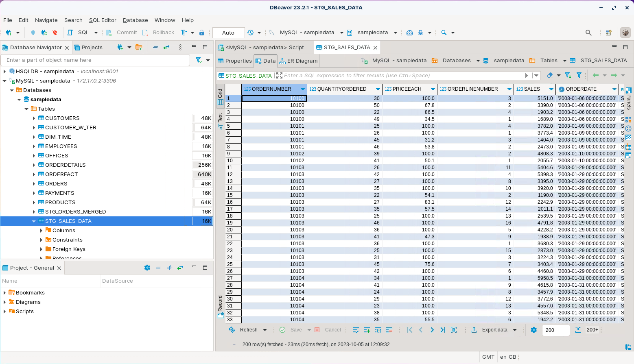Collapse the STG_SALES_DATA tree node
The width and height of the screenshot is (634, 364).
click(x=34, y=221)
